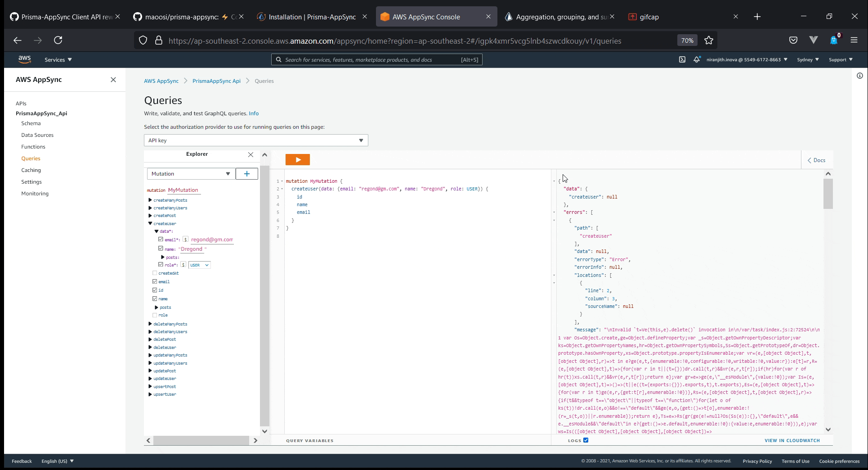Close the AWS AppSync Console tab

click(488, 17)
